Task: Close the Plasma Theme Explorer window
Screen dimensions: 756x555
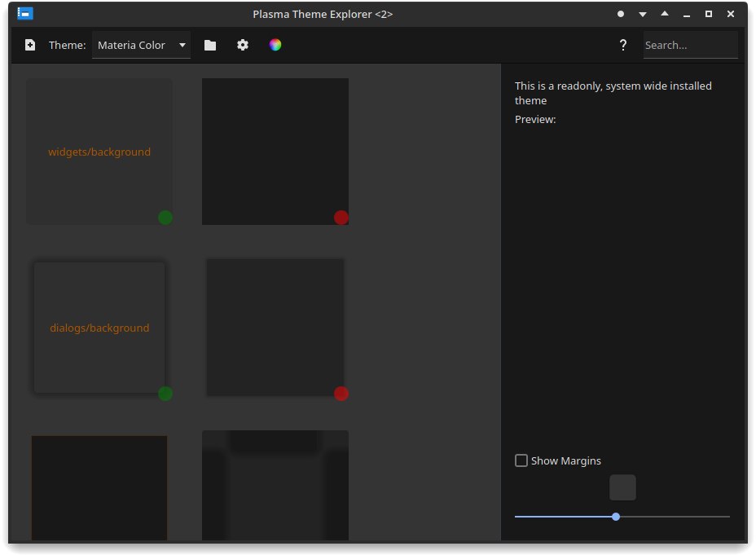Action: tap(731, 14)
